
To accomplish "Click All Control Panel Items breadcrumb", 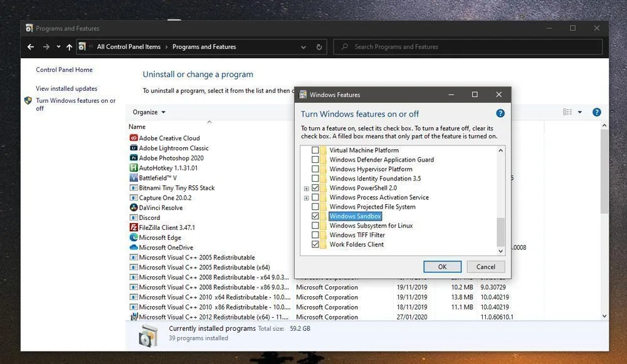I will tap(129, 47).
